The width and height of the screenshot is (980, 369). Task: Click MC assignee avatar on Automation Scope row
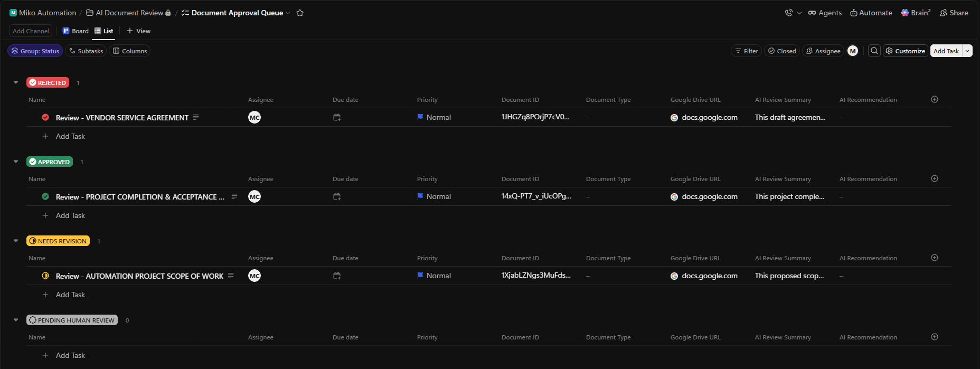tap(255, 276)
